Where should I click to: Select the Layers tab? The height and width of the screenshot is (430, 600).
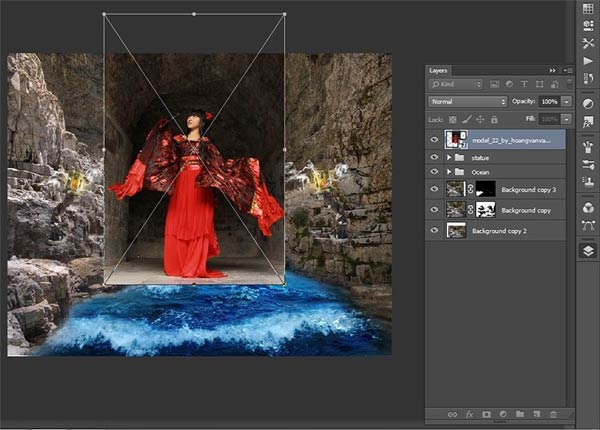pyautogui.click(x=438, y=70)
